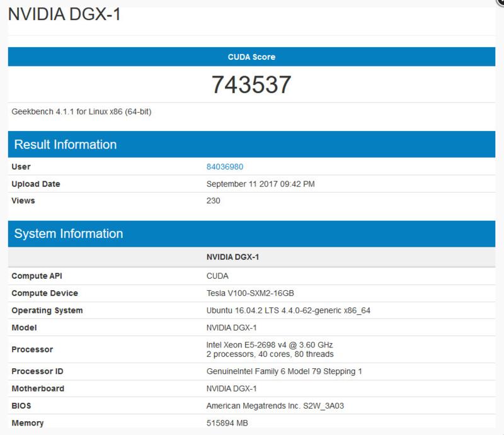Click the NVIDIA DGX-1 page title
Image resolution: width=504 pixels, height=435 pixels.
click(64, 14)
